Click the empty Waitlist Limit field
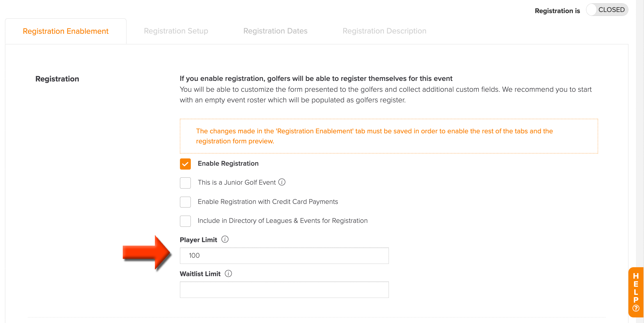644x323 pixels. [x=284, y=290]
